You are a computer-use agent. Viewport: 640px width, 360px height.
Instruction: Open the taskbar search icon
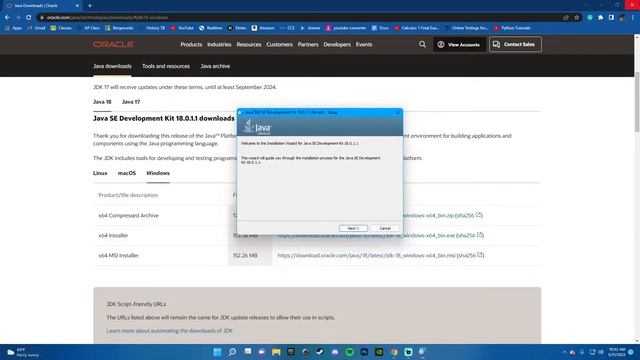[x=232, y=352]
